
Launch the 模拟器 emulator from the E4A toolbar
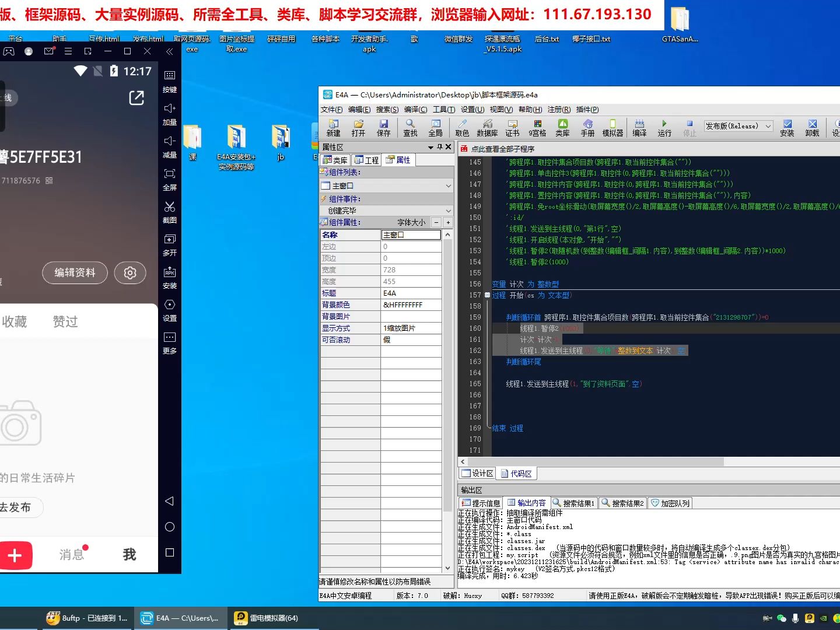point(612,127)
